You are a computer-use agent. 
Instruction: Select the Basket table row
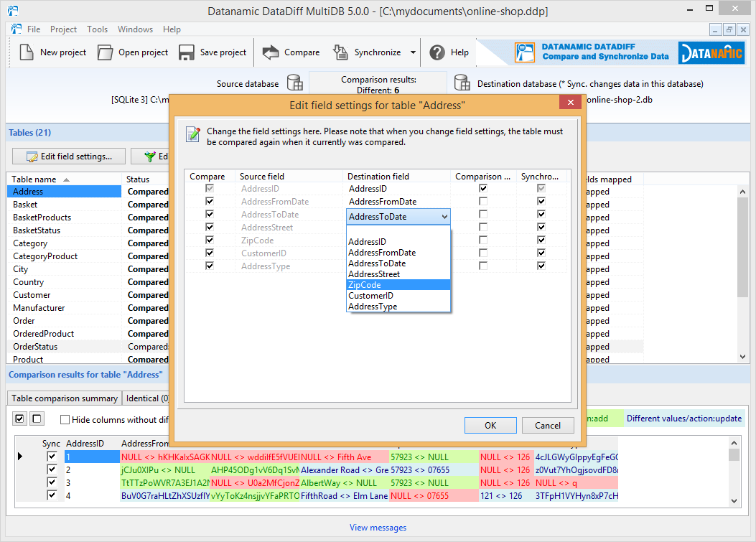point(64,205)
